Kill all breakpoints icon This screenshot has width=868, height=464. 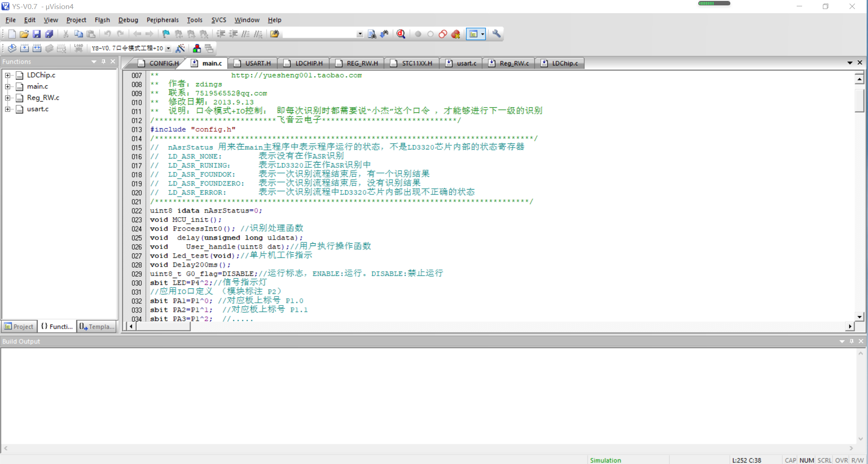(456, 34)
